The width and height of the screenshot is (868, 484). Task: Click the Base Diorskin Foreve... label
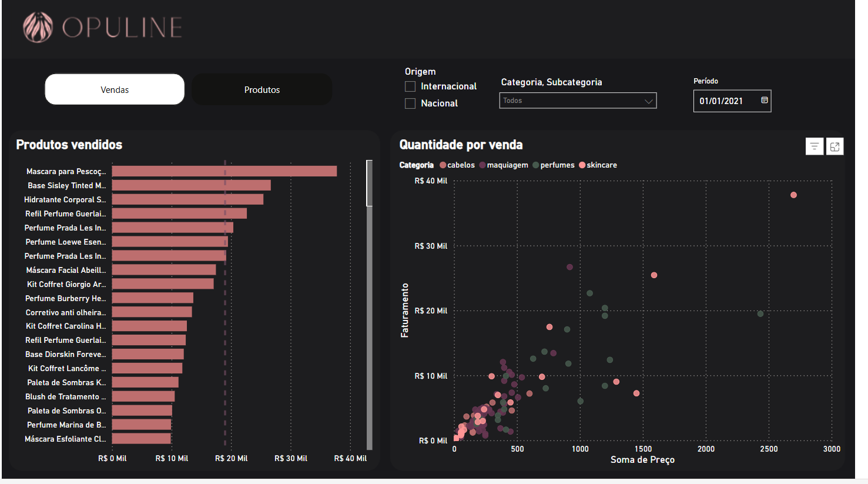(66, 354)
